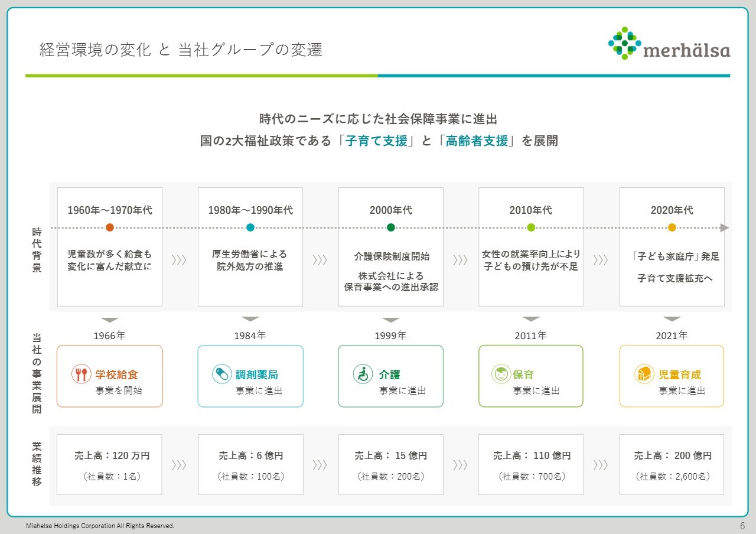
Task: Click the 業績推移 row label
Action: 37,464
